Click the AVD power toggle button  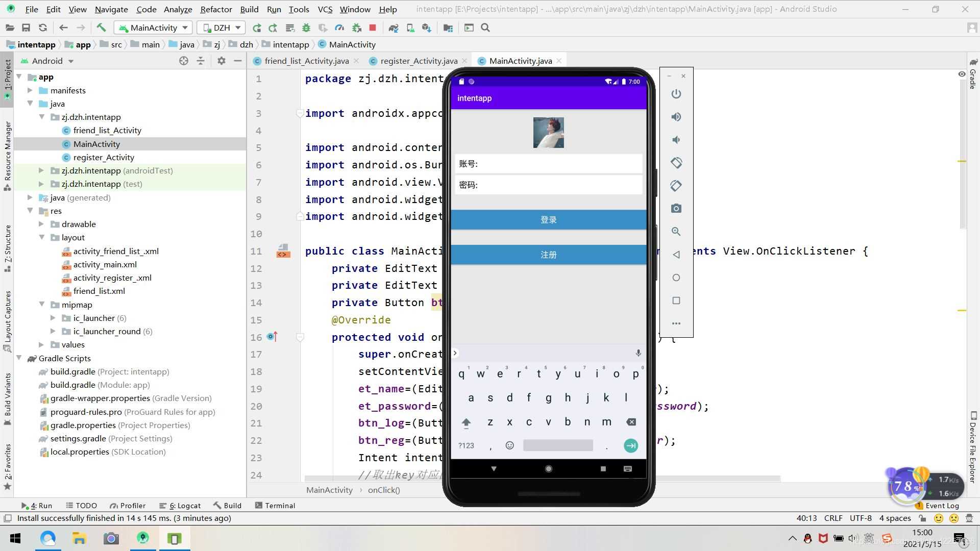(676, 94)
